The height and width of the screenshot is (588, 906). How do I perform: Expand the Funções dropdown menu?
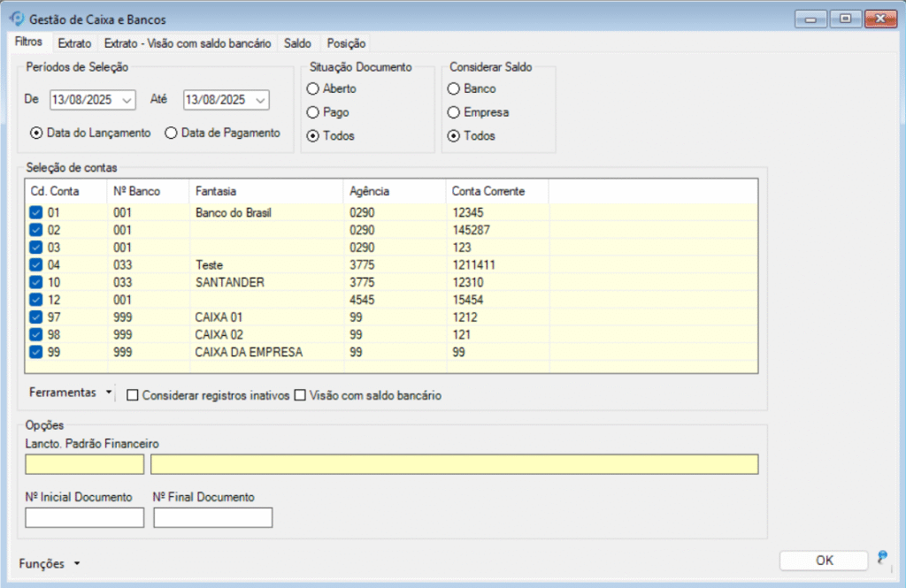coord(50,562)
